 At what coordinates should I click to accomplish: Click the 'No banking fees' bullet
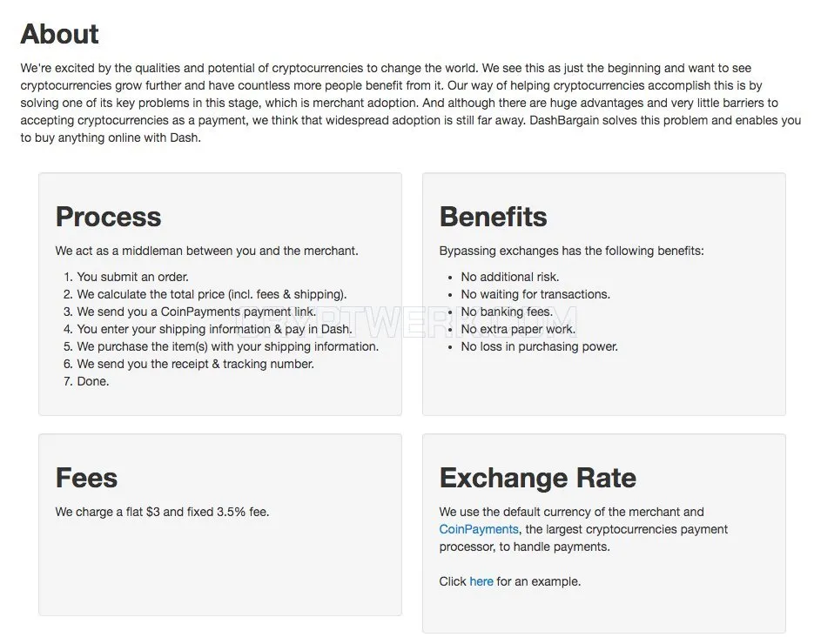coord(507,312)
